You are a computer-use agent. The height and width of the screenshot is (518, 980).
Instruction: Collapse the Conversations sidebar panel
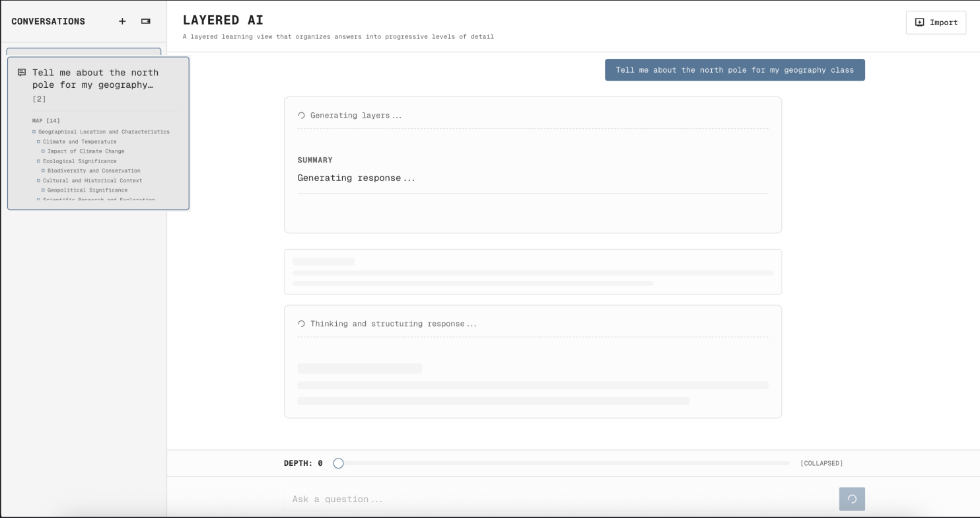coord(145,21)
